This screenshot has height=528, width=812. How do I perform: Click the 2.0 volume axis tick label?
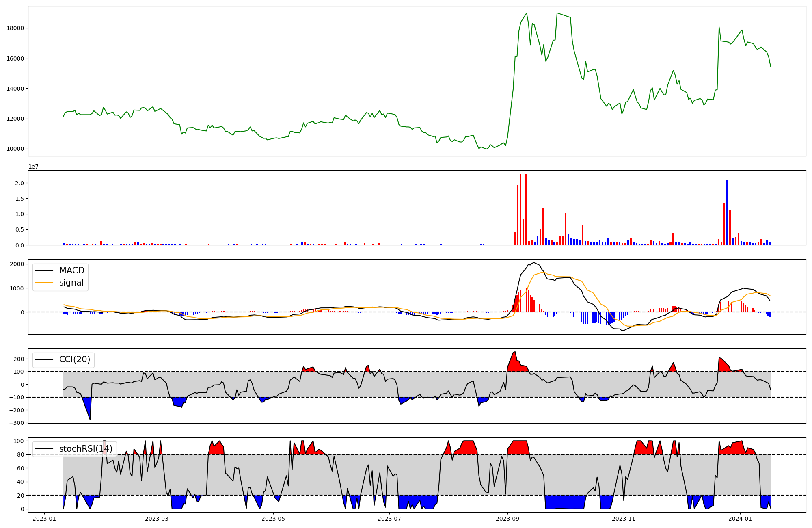coord(20,183)
